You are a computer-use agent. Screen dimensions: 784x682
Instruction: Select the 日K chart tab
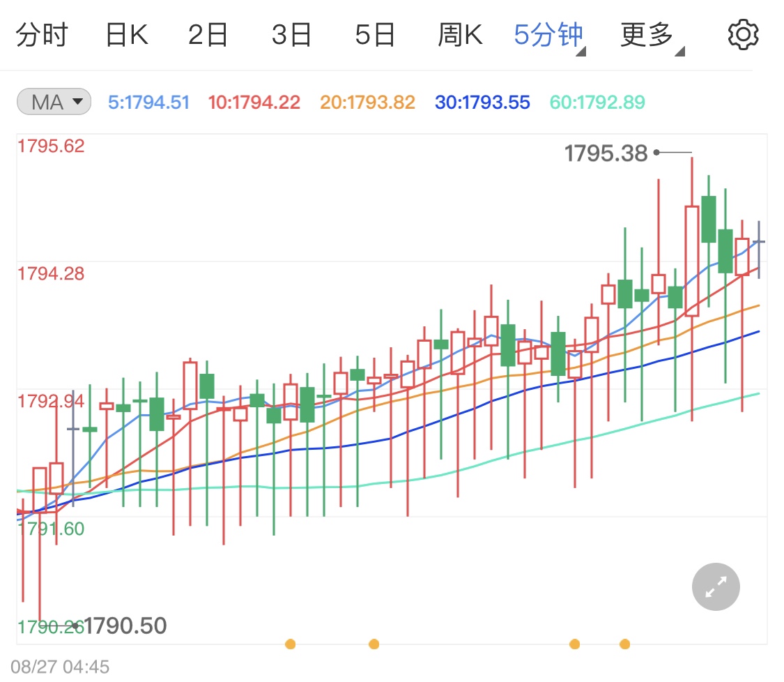tap(127, 35)
